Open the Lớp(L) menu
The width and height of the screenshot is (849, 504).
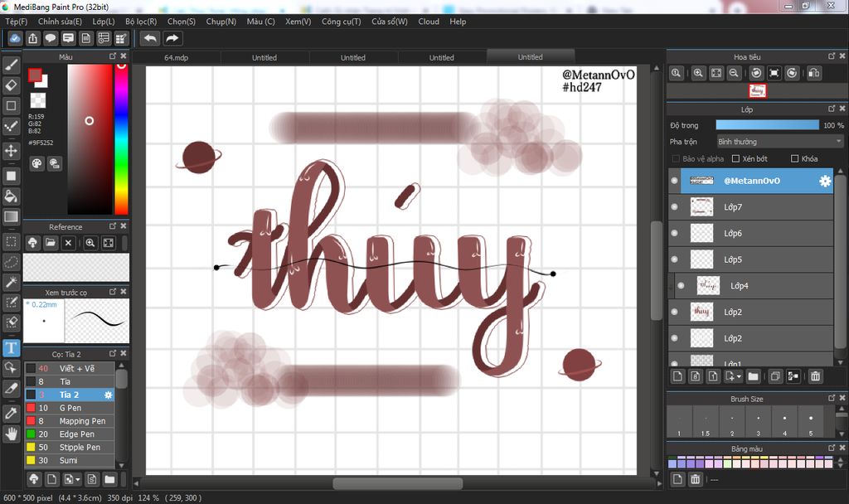[x=104, y=22]
